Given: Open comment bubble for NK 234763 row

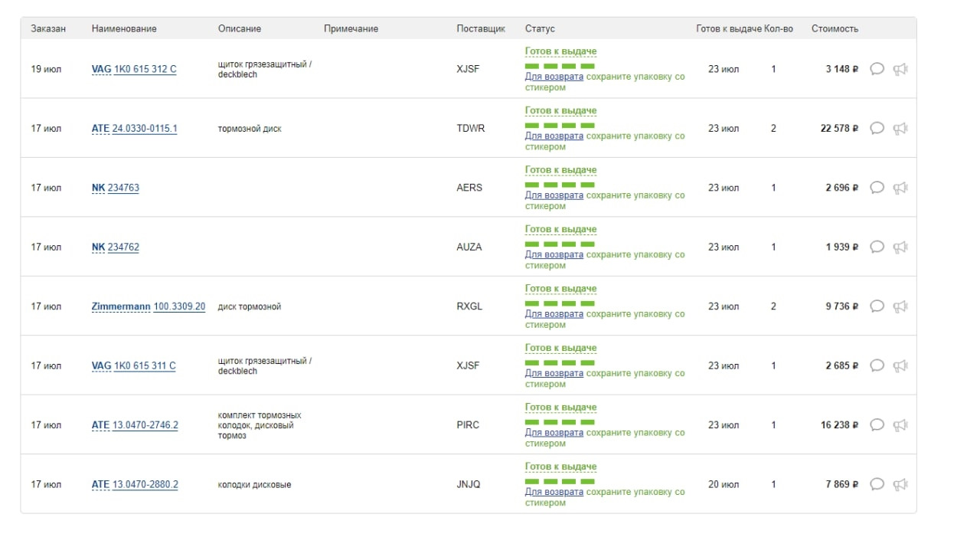Looking at the screenshot, I should tap(877, 188).
